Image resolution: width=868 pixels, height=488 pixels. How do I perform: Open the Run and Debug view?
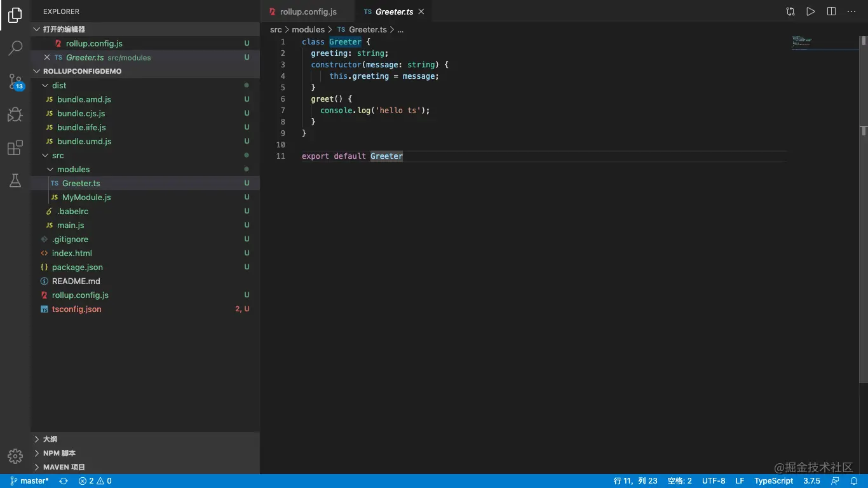click(15, 114)
